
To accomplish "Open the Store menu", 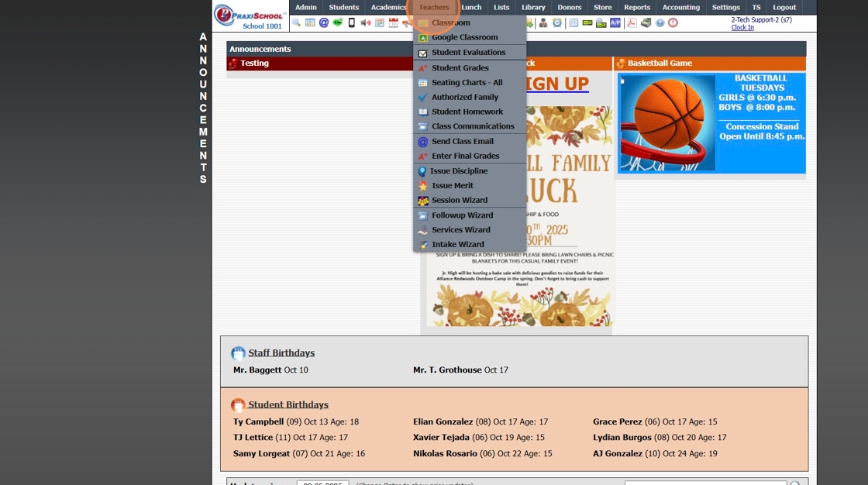I will coord(602,7).
